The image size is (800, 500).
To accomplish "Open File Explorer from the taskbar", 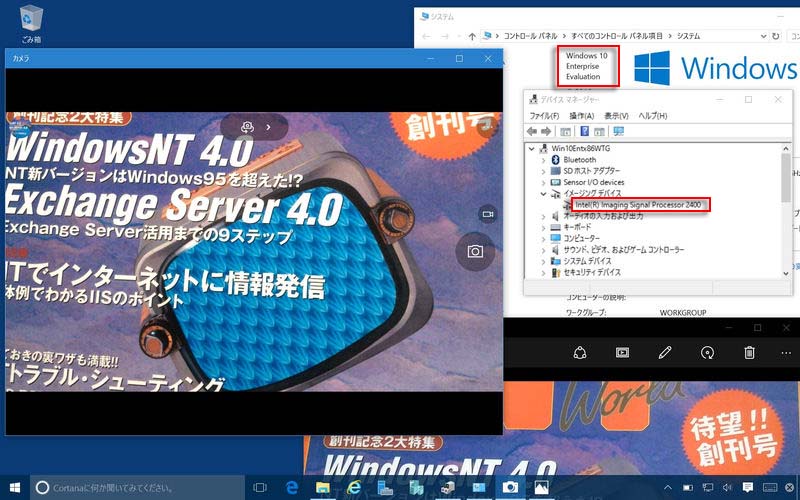I will (x=322, y=488).
